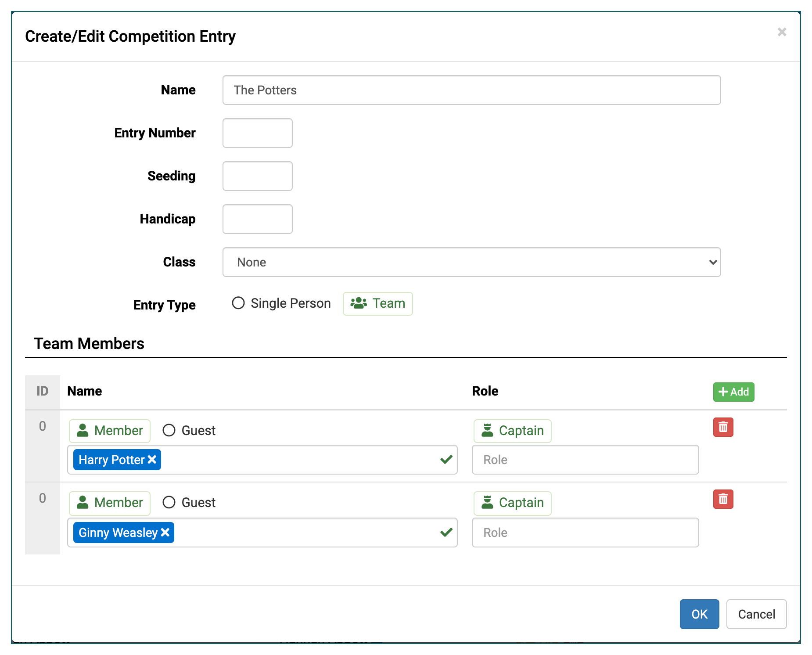Click the green Add team member button
812x655 pixels.
(733, 392)
